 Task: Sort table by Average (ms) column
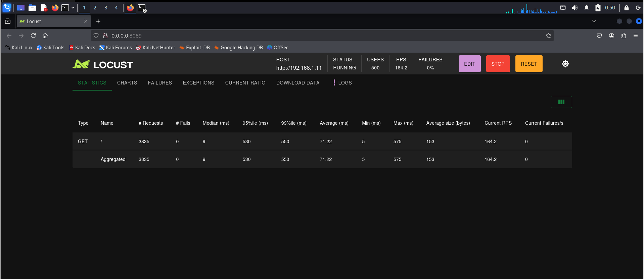334,123
